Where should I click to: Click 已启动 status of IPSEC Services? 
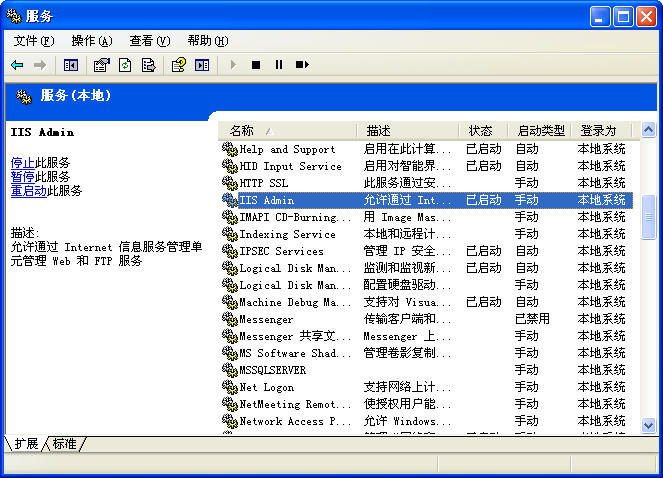[x=483, y=251]
